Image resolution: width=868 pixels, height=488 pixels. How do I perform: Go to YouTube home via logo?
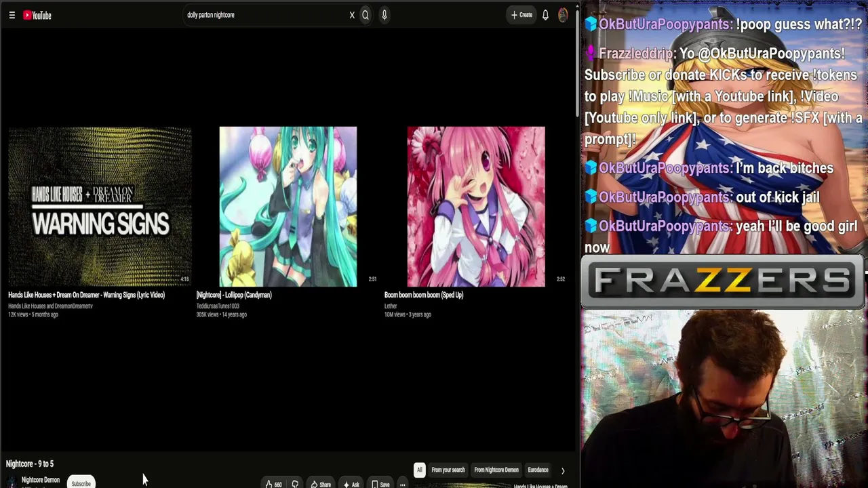[x=37, y=15]
